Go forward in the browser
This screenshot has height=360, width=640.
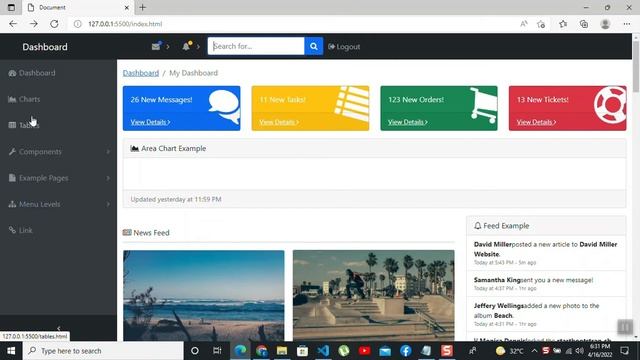(33, 24)
